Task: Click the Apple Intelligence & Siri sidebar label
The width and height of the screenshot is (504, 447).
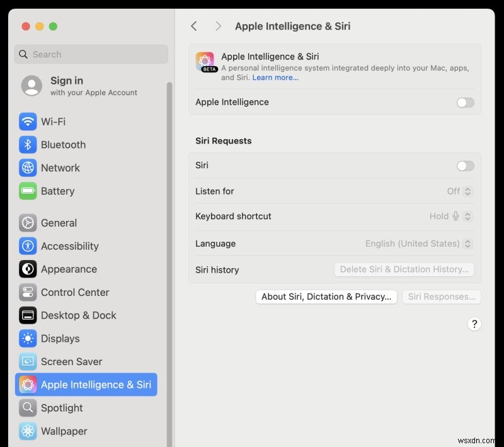Action: click(96, 385)
